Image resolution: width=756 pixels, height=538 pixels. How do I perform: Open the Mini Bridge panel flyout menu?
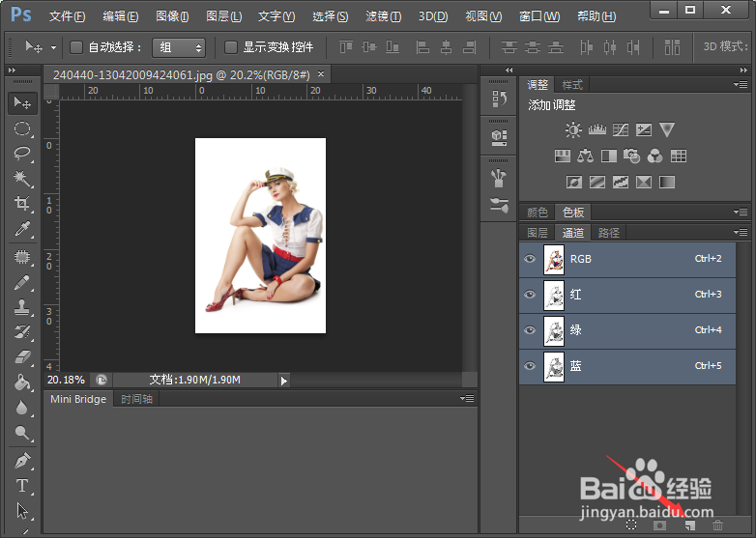click(x=467, y=398)
